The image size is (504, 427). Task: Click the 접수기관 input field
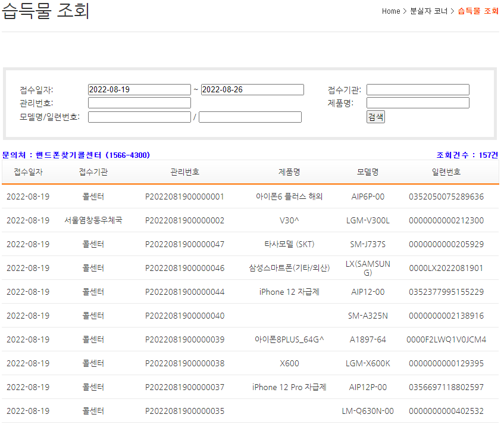418,89
